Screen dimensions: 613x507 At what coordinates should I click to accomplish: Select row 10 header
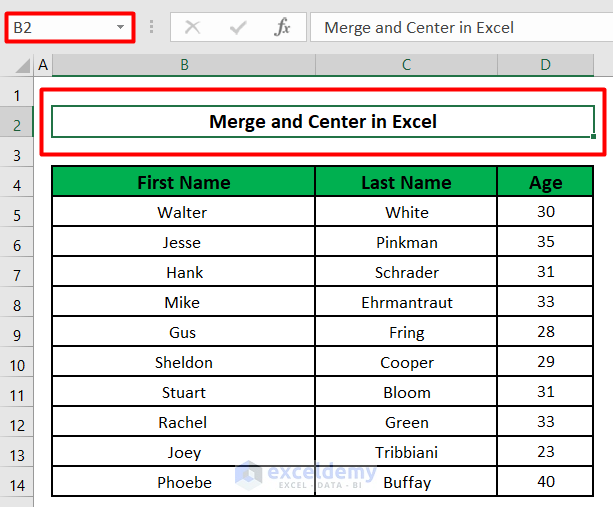(17, 362)
